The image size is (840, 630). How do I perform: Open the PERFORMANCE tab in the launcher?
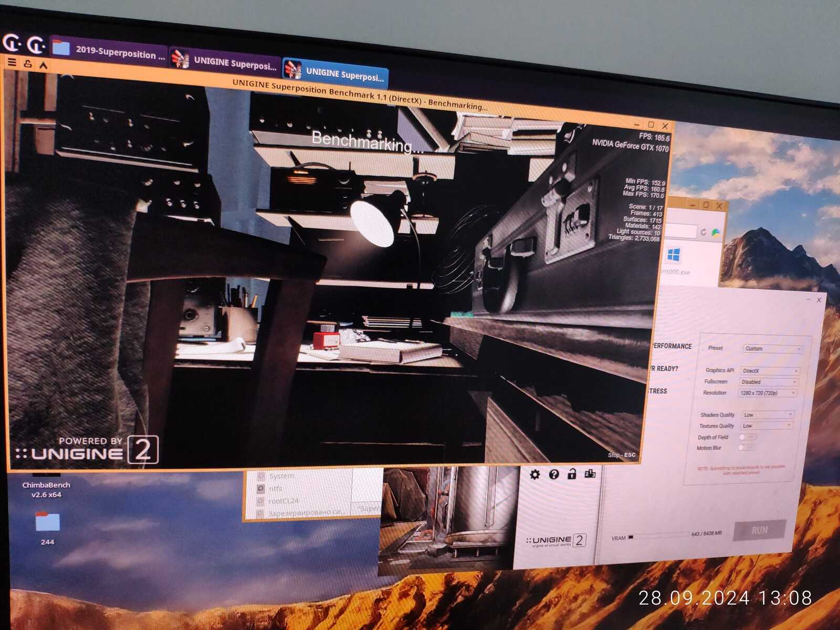[x=672, y=346]
